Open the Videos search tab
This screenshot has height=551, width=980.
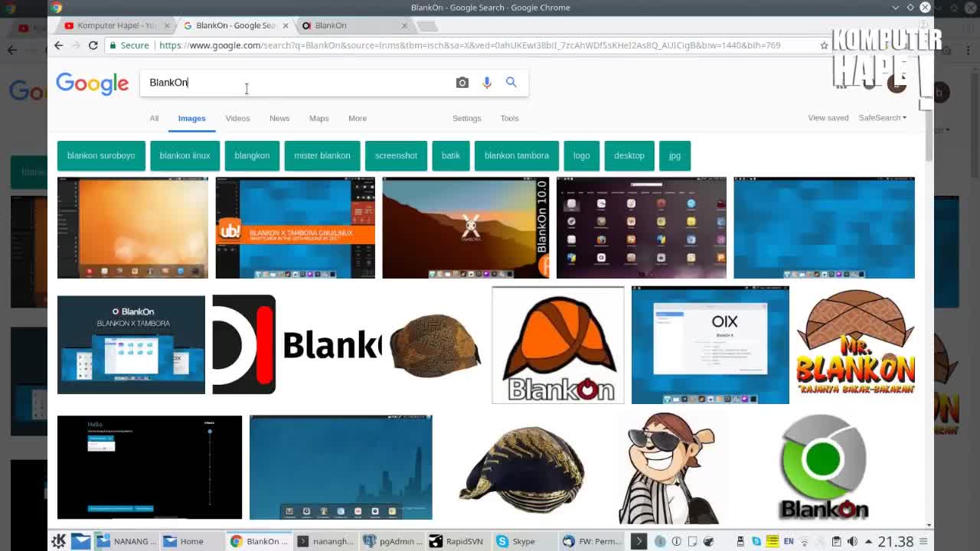tap(237, 118)
